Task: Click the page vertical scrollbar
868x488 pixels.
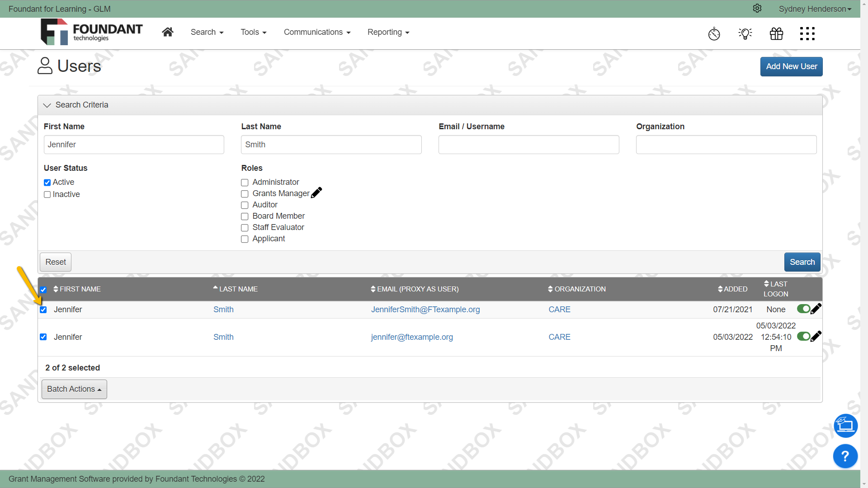Action: pos(864,244)
